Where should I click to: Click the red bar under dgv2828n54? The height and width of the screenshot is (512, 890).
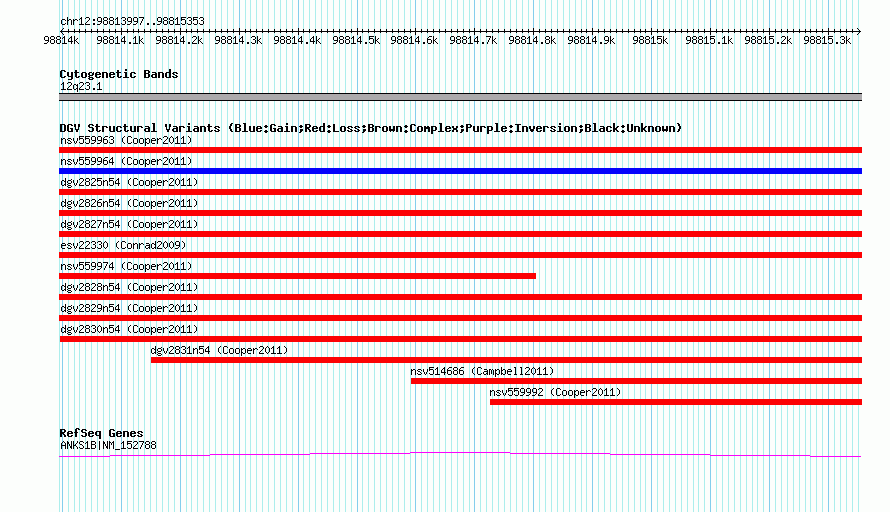460,297
